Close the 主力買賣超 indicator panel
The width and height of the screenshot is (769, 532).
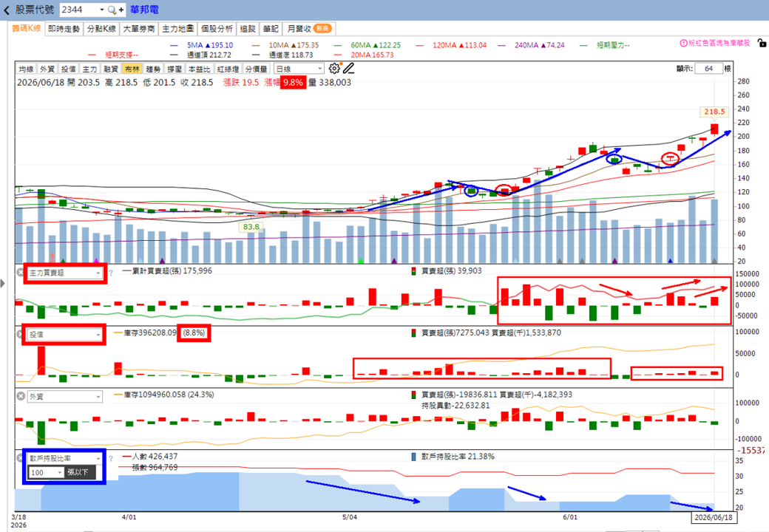click(x=20, y=273)
